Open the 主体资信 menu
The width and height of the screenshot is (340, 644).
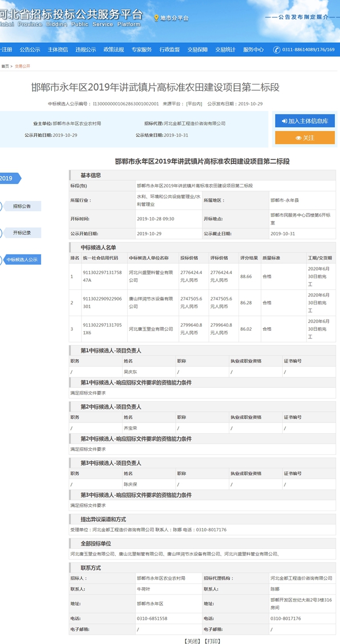58,50
